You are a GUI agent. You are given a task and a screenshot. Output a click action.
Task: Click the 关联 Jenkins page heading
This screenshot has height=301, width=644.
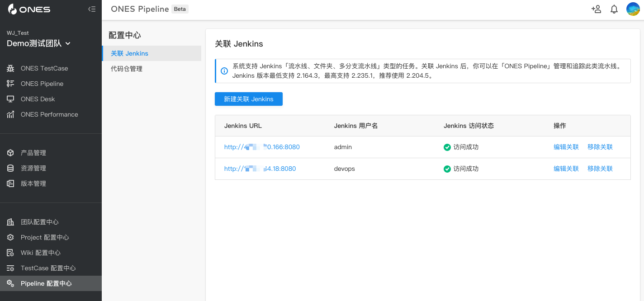pyautogui.click(x=239, y=44)
